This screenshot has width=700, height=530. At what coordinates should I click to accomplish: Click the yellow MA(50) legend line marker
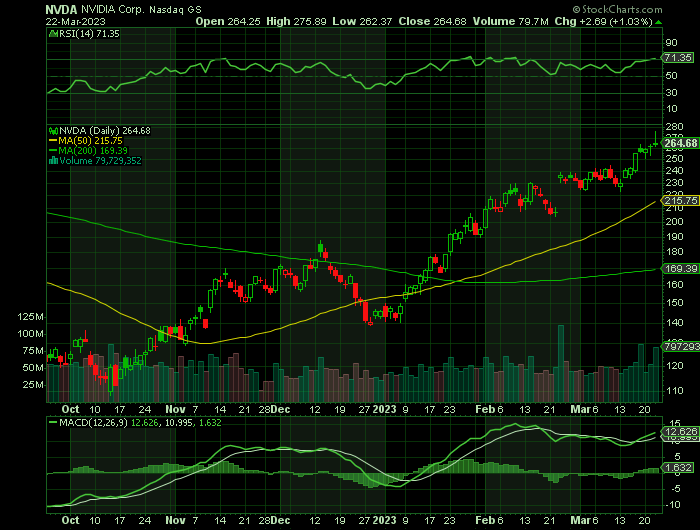coord(53,141)
